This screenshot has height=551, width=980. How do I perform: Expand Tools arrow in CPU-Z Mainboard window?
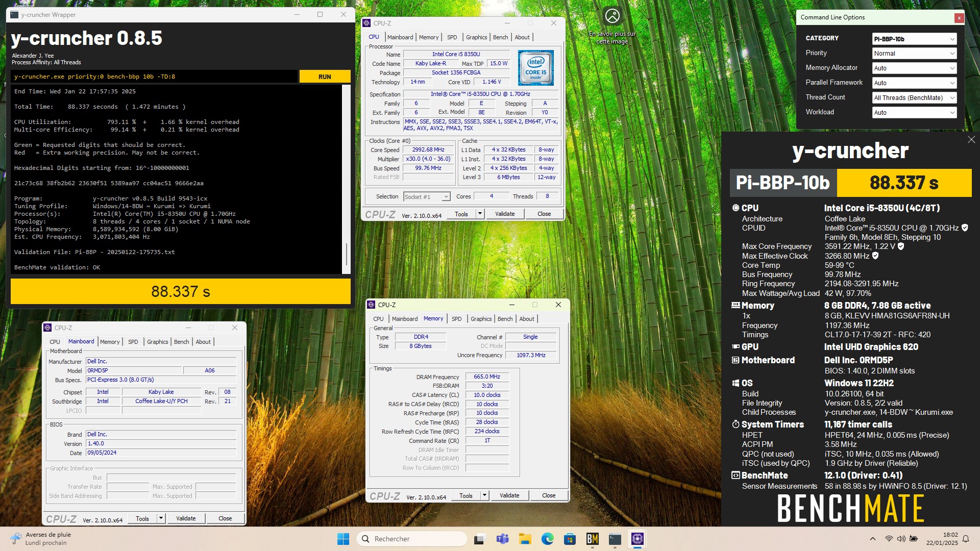[x=161, y=518]
